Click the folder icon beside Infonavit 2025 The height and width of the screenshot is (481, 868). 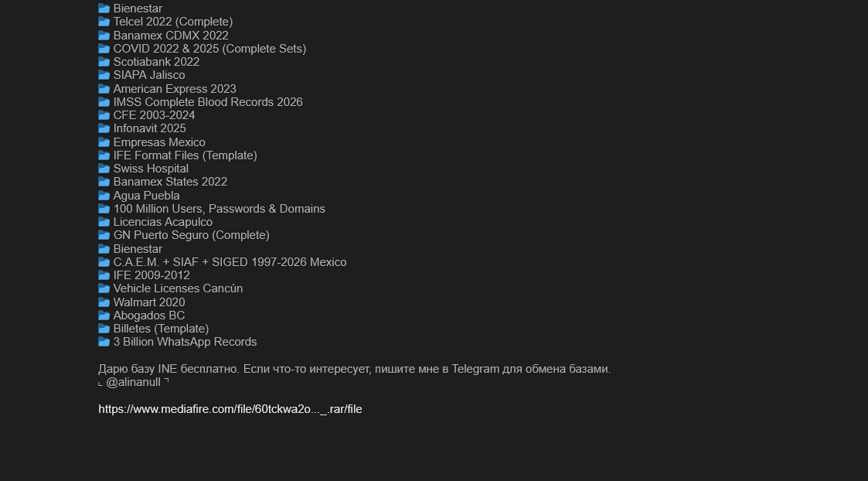[104, 128]
